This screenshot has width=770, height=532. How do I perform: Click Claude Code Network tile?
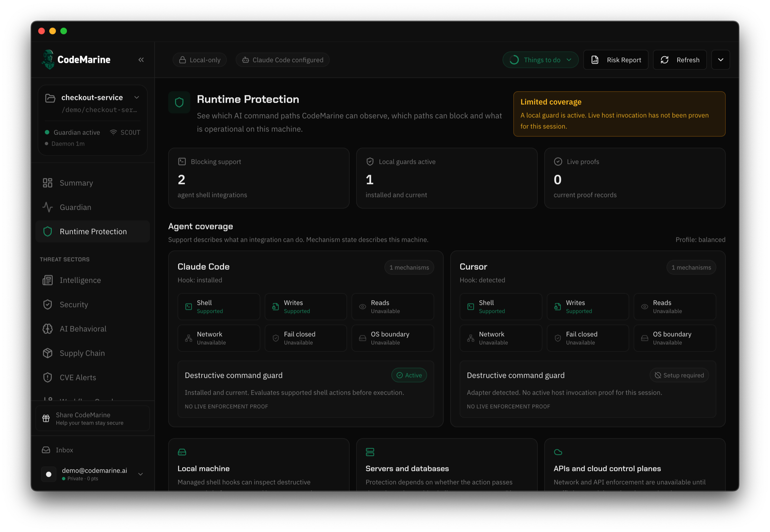219,338
